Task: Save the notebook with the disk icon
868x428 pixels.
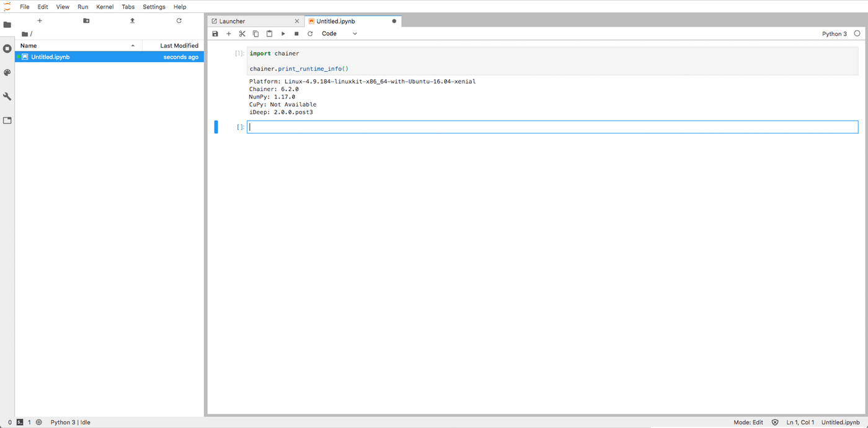Action: 215,33
